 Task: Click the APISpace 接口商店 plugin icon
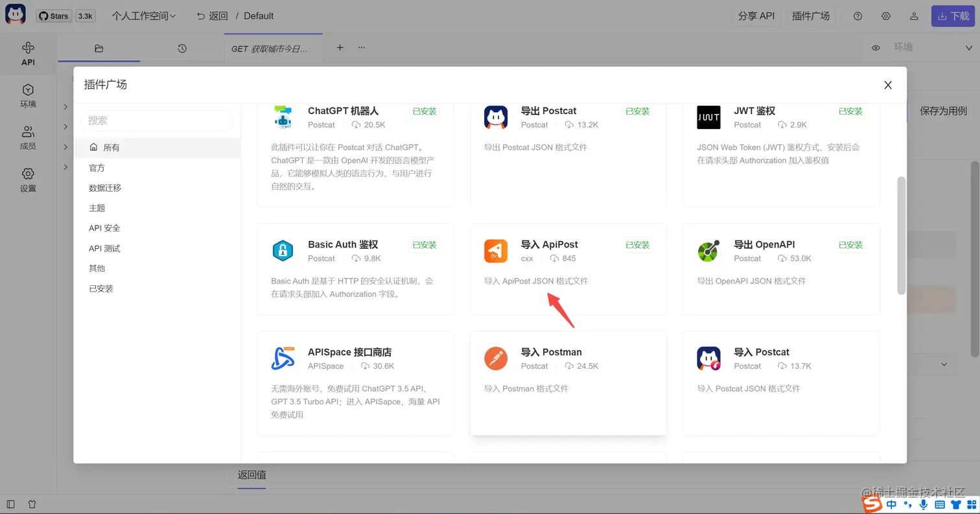pyautogui.click(x=283, y=358)
